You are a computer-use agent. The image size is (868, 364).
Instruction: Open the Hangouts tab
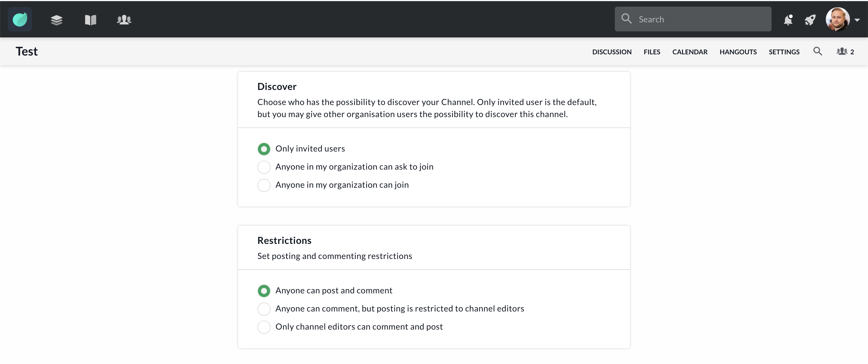pos(738,52)
